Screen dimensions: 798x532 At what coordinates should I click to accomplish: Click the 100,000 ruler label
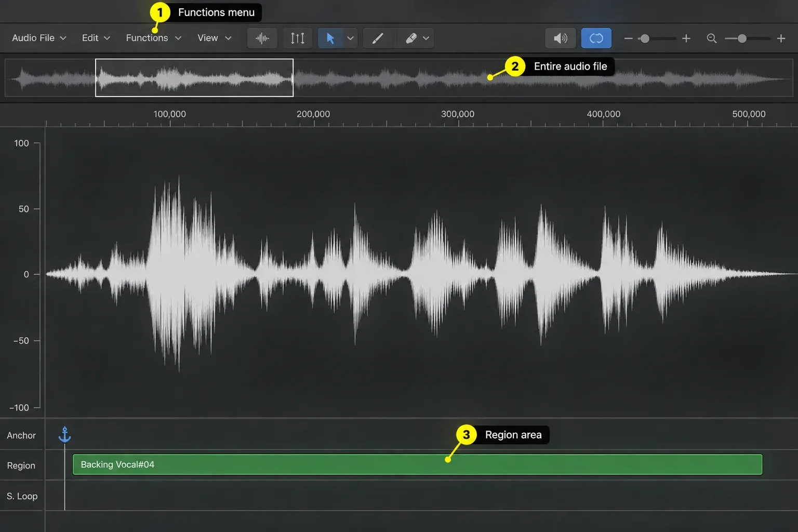pos(169,114)
